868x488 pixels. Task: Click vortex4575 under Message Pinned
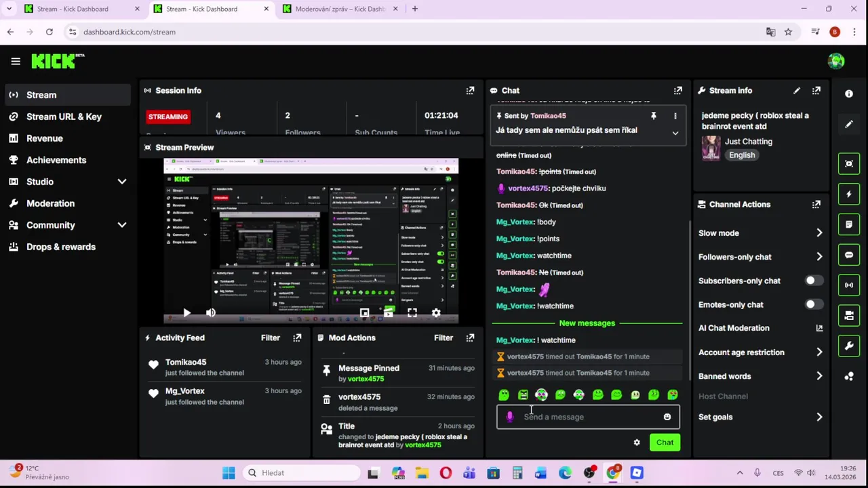tap(366, 379)
